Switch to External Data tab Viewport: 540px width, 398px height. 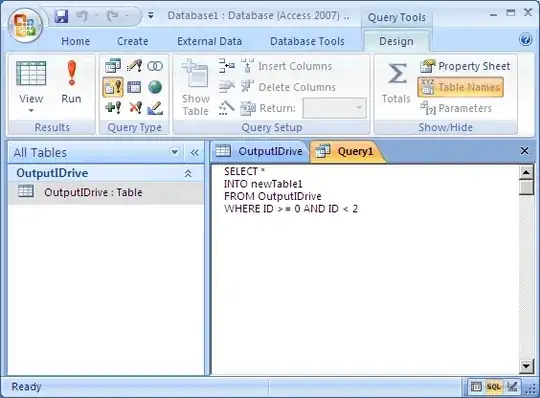tap(209, 41)
